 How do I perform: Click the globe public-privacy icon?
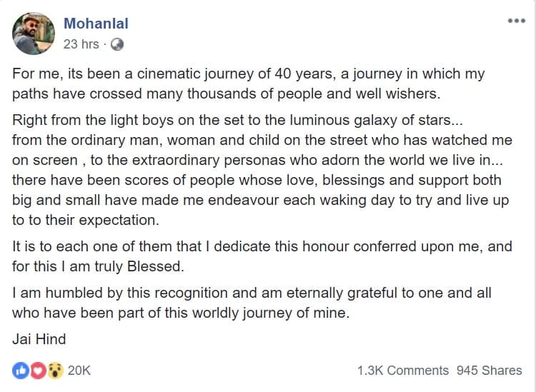tap(117, 44)
